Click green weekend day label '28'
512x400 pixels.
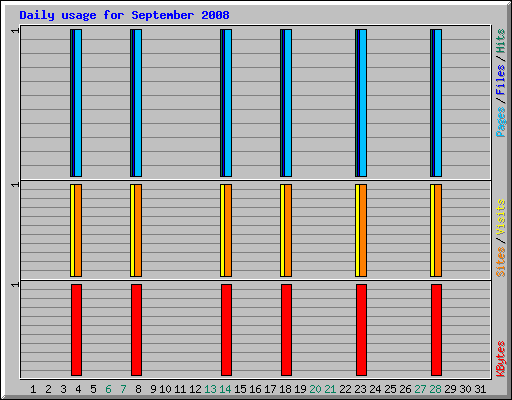[x=435, y=389]
